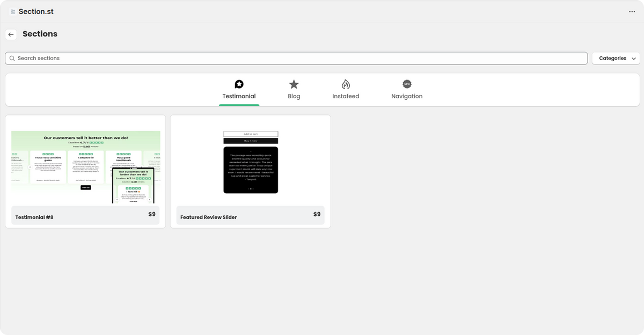Click the Instafeed flame icon
This screenshot has width=644, height=335.
coord(346,84)
